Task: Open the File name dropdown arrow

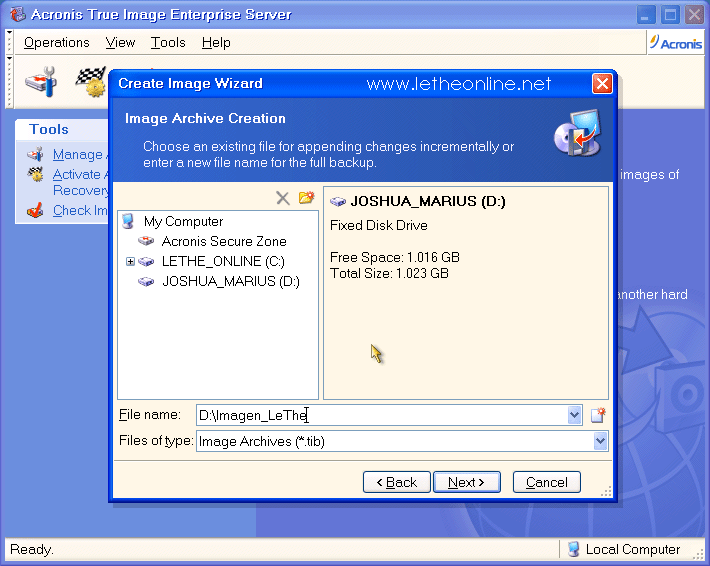Action: pos(574,415)
